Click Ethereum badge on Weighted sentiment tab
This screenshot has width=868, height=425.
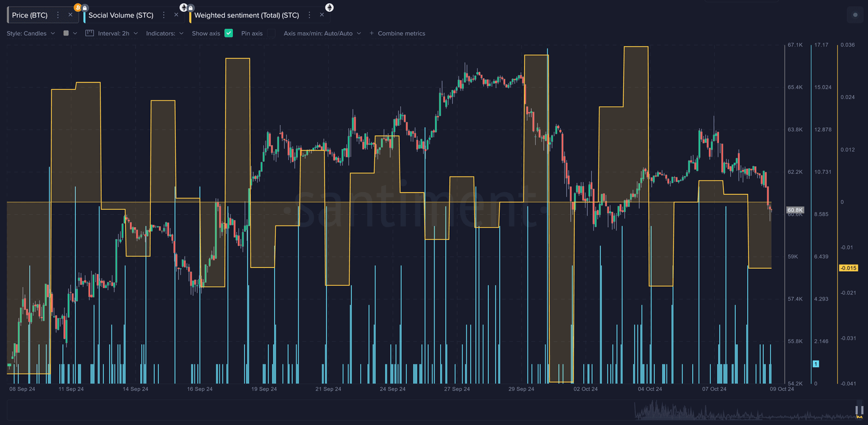[x=329, y=7]
